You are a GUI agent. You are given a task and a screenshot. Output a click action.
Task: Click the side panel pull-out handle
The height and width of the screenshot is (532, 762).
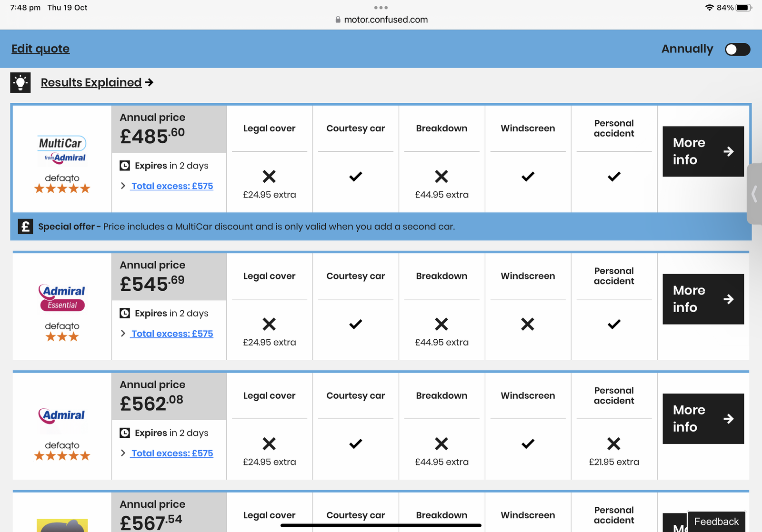point(754,194)
